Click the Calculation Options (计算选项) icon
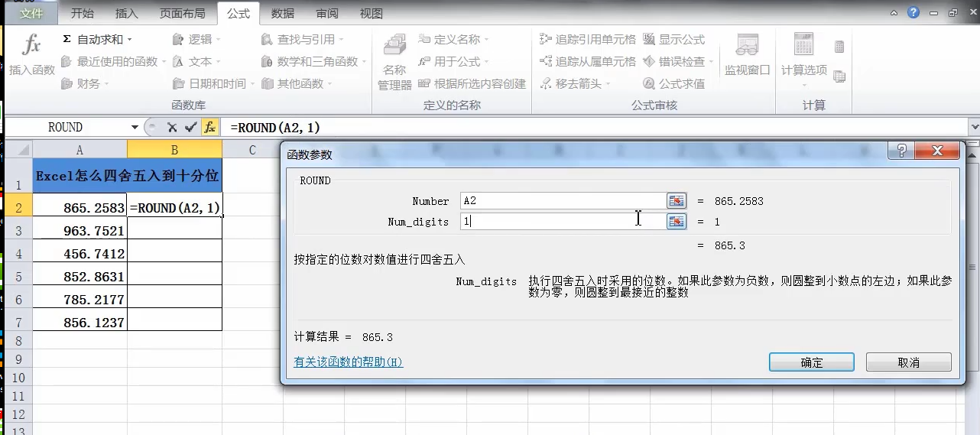 pyautogui.click(x=803, y=46)
